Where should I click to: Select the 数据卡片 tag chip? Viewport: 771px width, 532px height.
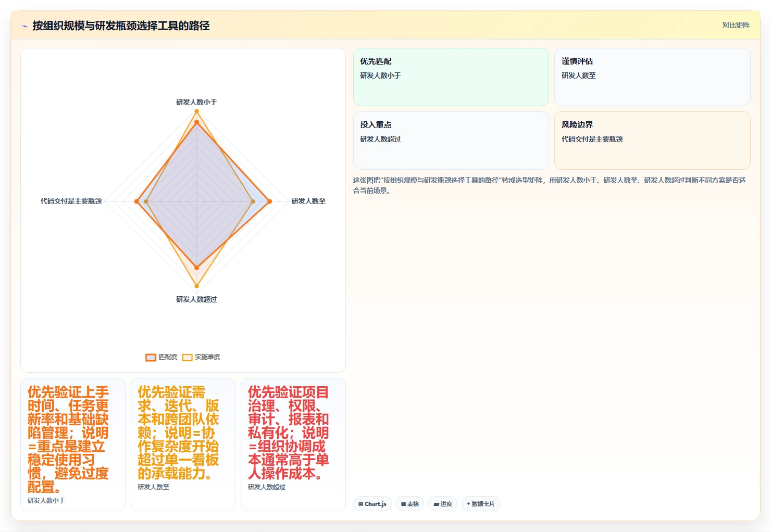click(481, 504)
